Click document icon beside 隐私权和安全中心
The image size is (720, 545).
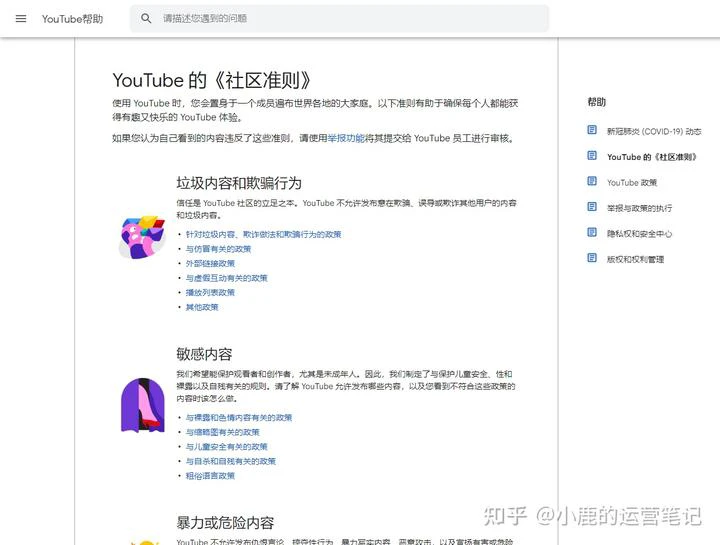(x=592, y=232)
